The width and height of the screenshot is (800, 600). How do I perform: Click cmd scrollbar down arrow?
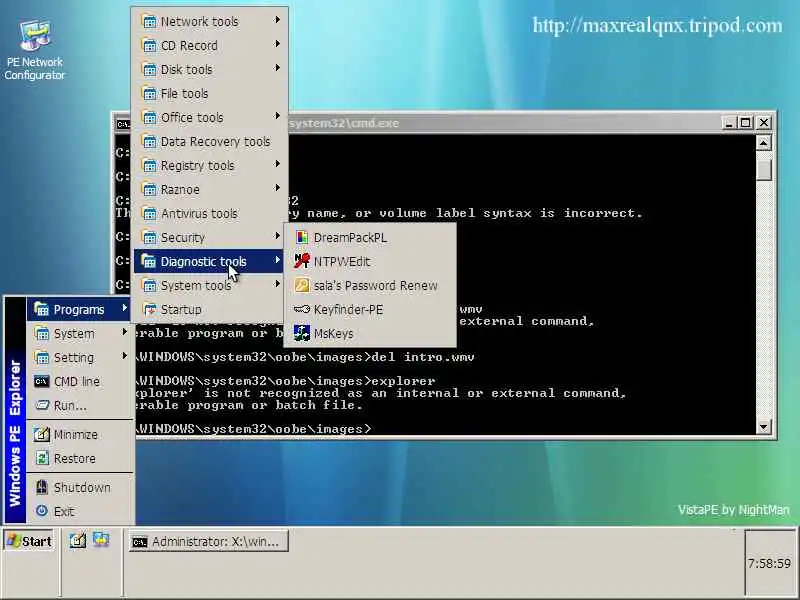point(763,427)
